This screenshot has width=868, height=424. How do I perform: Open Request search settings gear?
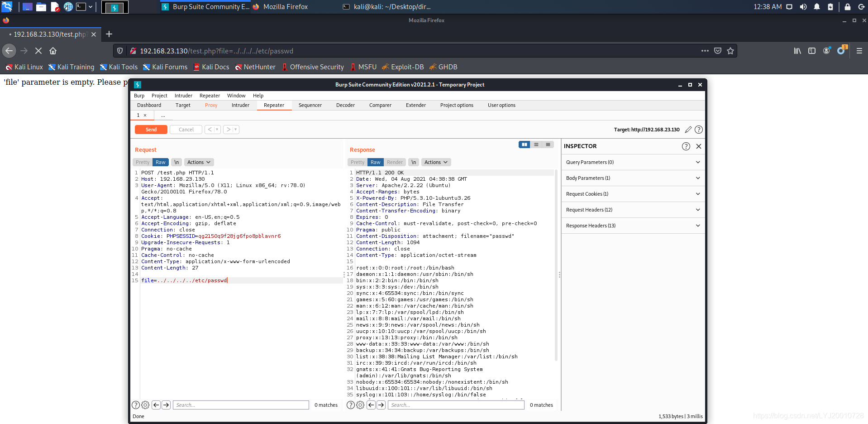tap(145, 405)
